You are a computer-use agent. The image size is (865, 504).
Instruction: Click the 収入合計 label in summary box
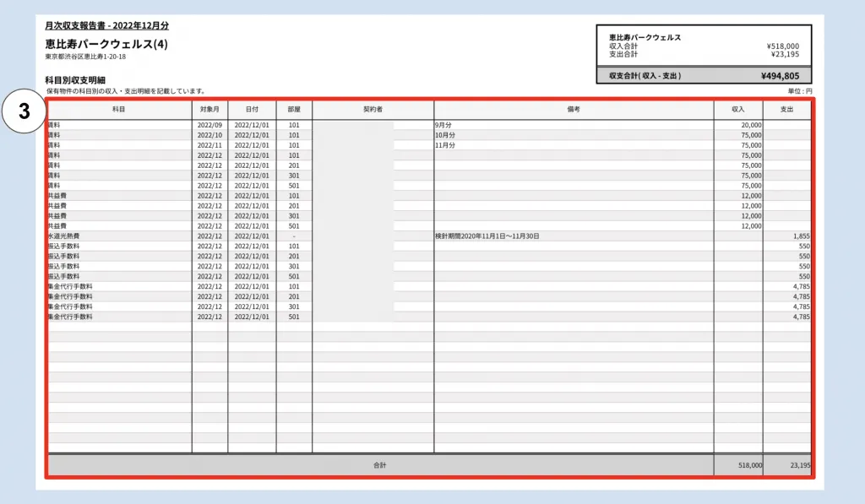[623, 46]
